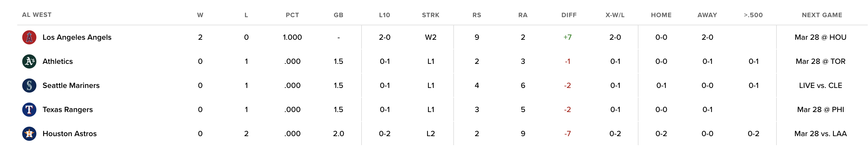Open the Los Angeles Angels team link
Screen dimensions: 868x153
[x=77, y=37]
